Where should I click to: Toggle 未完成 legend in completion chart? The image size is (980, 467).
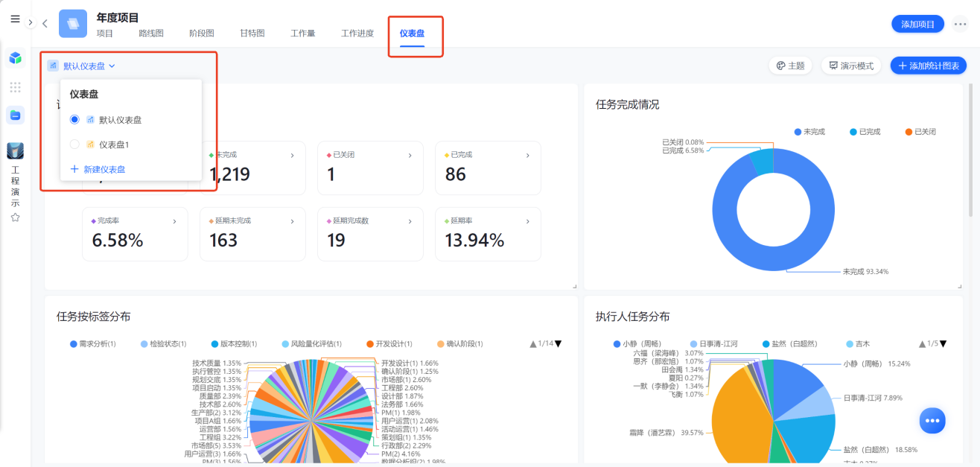pos(809,132)
